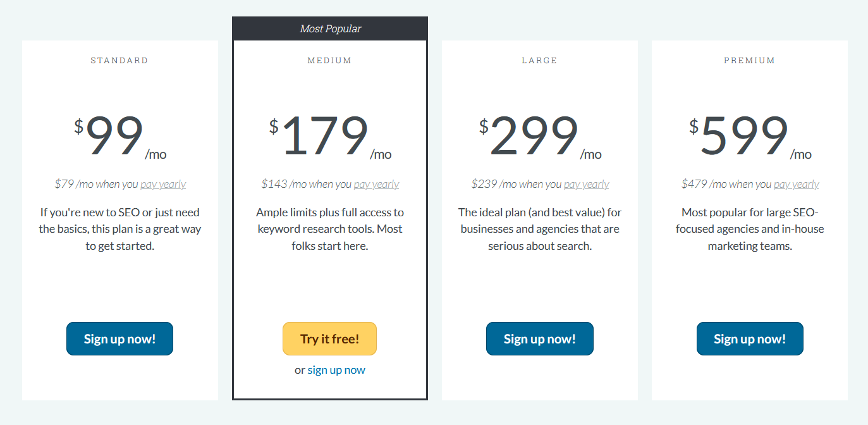Sign up now for the Premium plan
The width and height of the screenshot is (868, 425).
click(750, 339)
